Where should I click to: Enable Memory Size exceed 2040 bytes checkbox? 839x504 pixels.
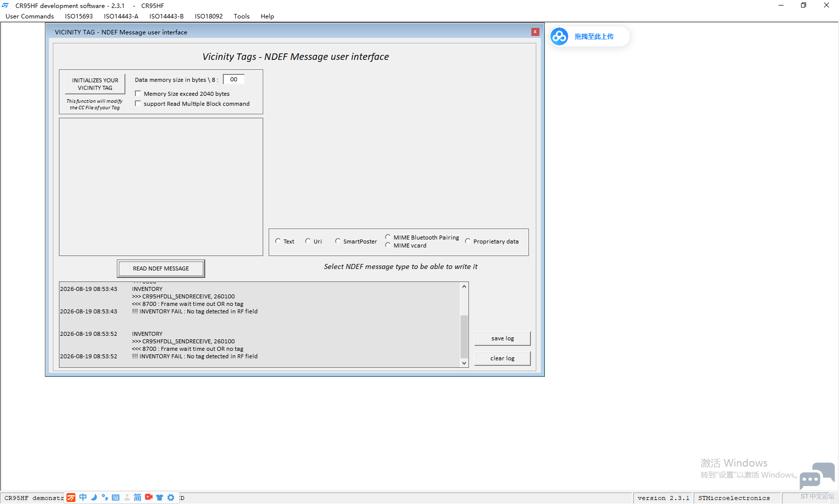(138, 93)
